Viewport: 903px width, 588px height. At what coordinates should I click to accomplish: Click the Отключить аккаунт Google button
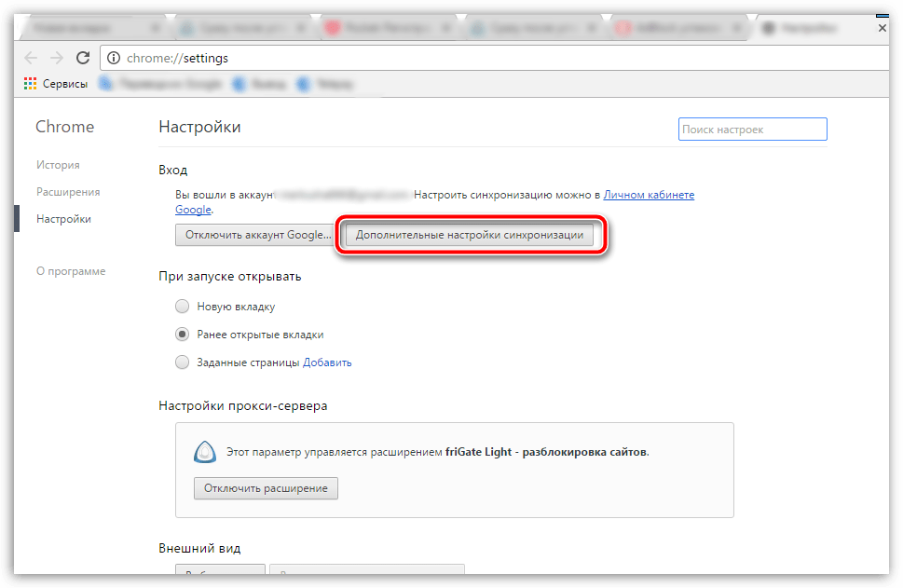point(256,235)
